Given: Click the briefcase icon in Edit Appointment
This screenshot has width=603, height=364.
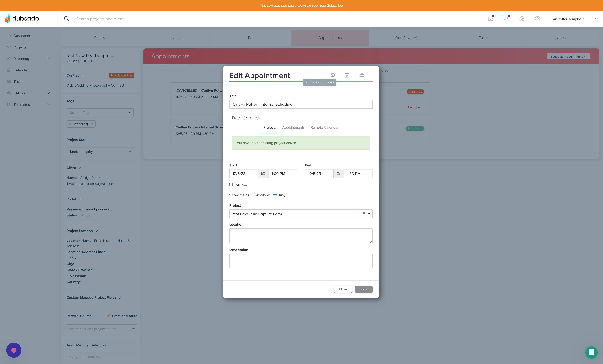Looking at the screenshot, I should pos(362,75).
